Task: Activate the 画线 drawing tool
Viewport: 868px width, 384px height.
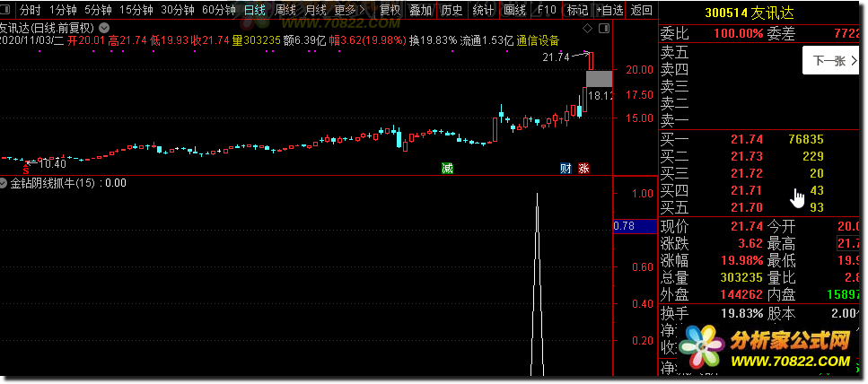Action: (x=515, y=9)
